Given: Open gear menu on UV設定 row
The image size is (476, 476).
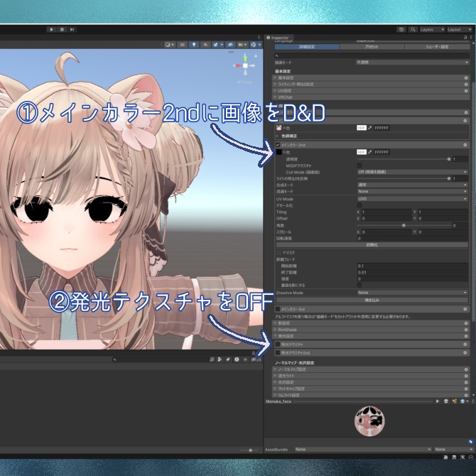Looking at the screenshot, I should [x=466, y=91].
